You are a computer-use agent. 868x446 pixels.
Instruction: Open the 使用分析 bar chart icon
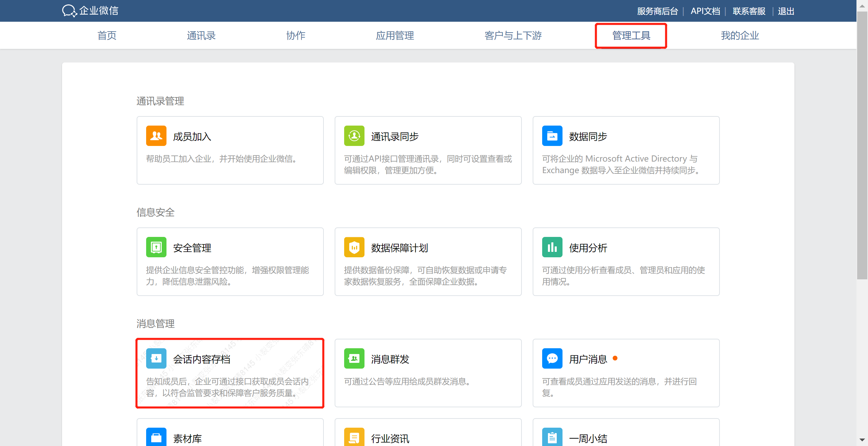click(552, 247)
